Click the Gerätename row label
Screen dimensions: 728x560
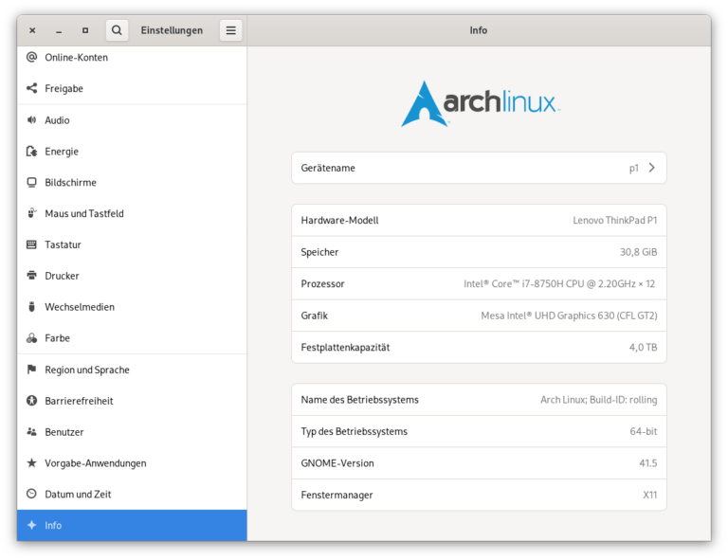pos(328,168)
